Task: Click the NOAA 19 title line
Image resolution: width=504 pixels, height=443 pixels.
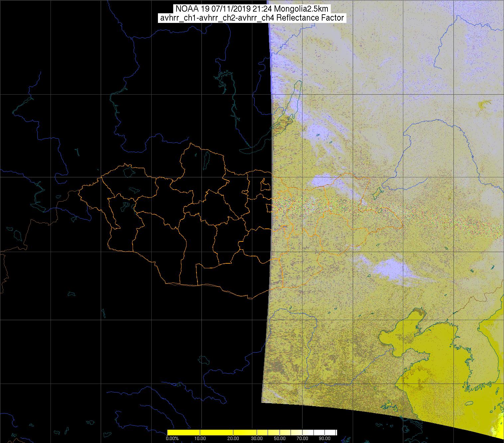Action: 252,9
